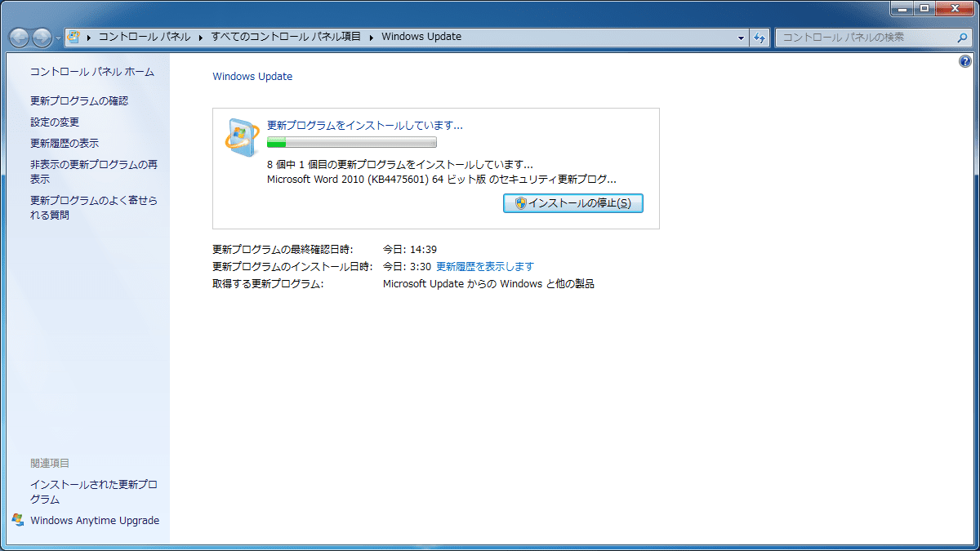Open the address bar history dropdown
Viewport: 980px width, 551px height.
pos(741,38)
